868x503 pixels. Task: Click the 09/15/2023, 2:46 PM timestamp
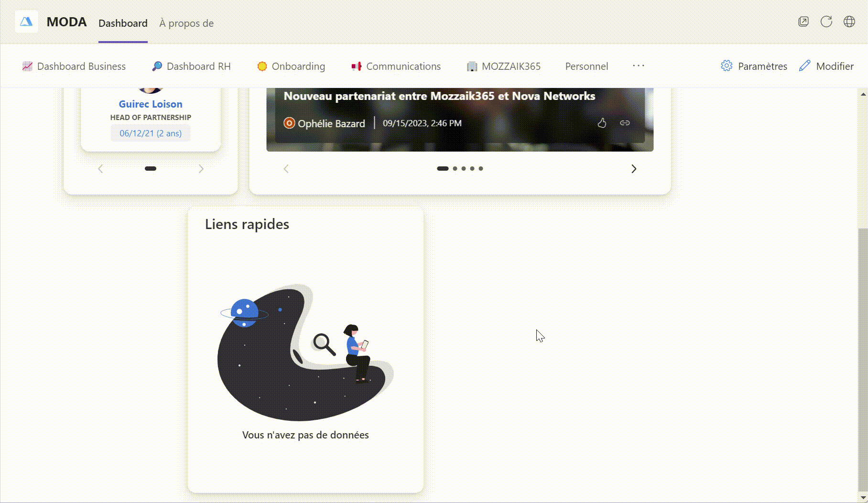[x=422, y=123]
